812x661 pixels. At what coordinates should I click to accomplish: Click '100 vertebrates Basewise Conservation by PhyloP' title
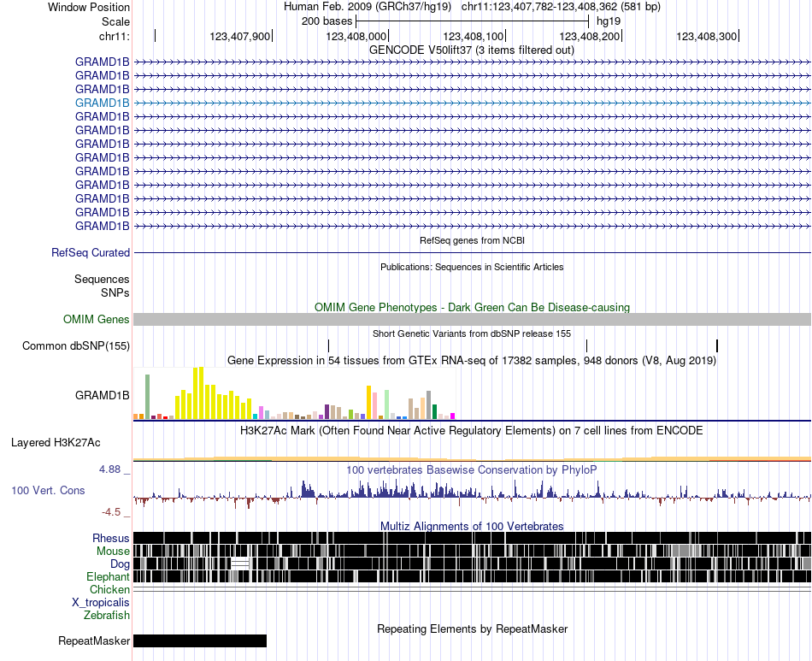(472, 470)
